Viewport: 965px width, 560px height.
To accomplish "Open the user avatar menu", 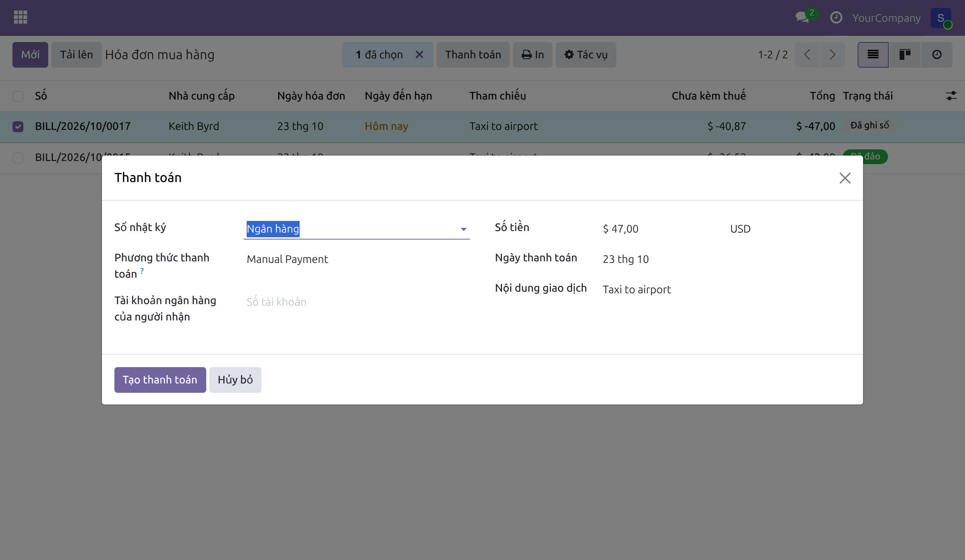I will tap(941, 18).
